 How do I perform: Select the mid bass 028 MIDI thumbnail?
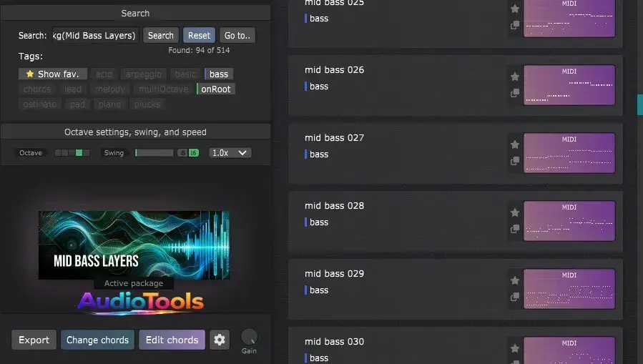tap(569, 221)
